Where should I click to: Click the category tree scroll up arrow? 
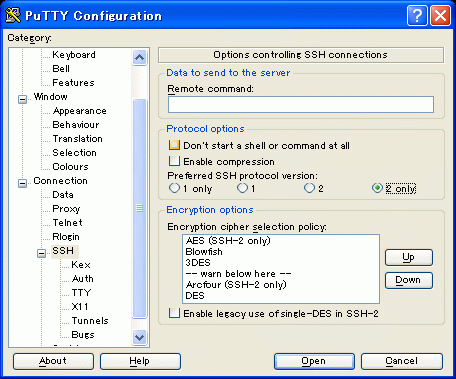139,57
